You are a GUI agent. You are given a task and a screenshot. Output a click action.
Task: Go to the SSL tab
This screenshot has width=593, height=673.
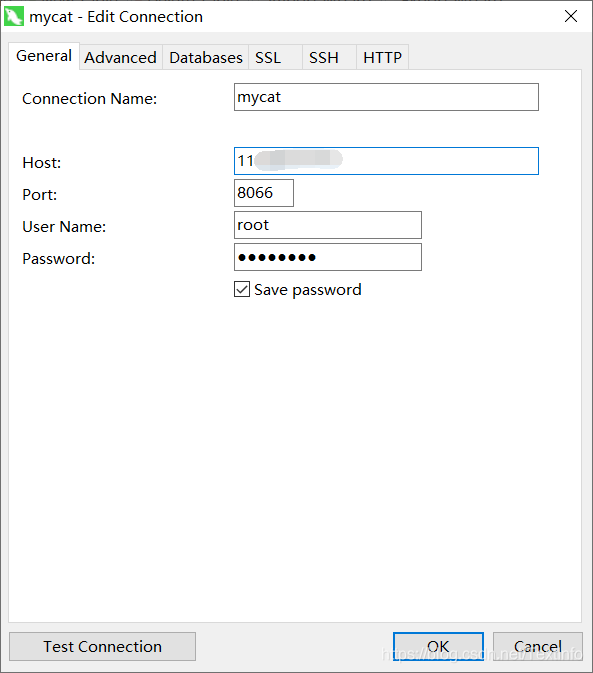coord(275,57)
